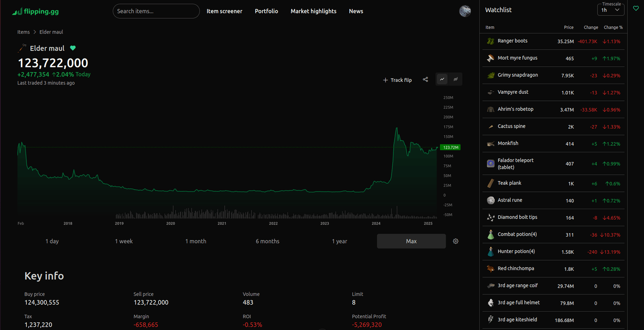
Task: Click the share icon next to Track flip
Action: 425,79
